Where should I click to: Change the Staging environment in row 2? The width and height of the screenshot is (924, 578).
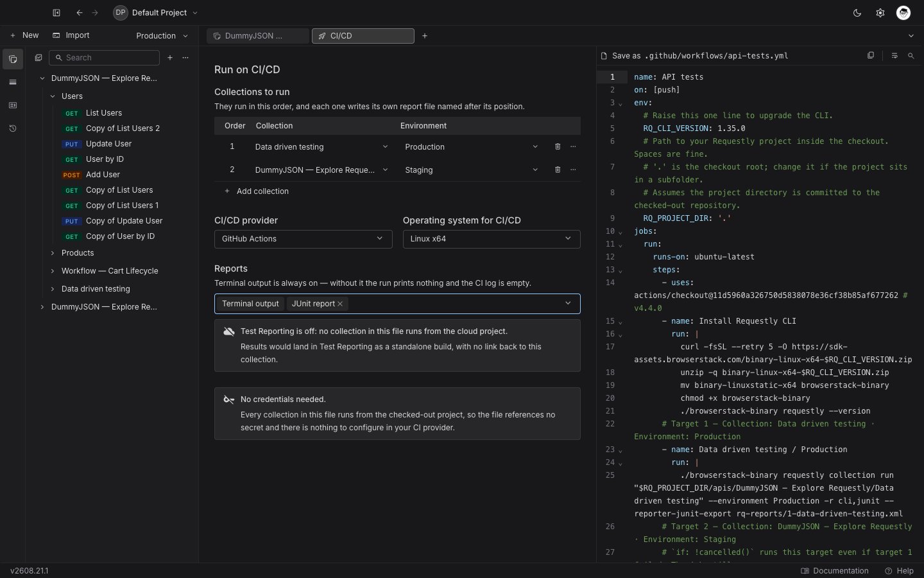coord(471,170)
